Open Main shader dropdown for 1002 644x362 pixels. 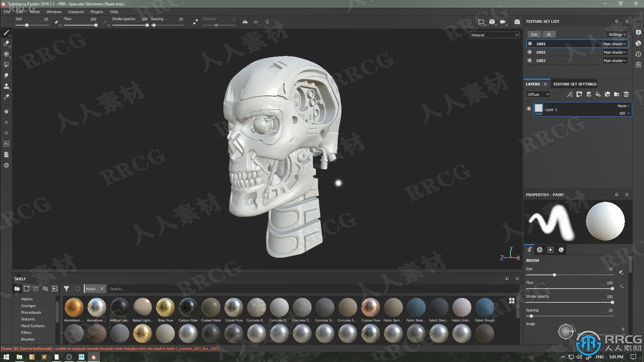pyautogui.click(x=614, y=52)
